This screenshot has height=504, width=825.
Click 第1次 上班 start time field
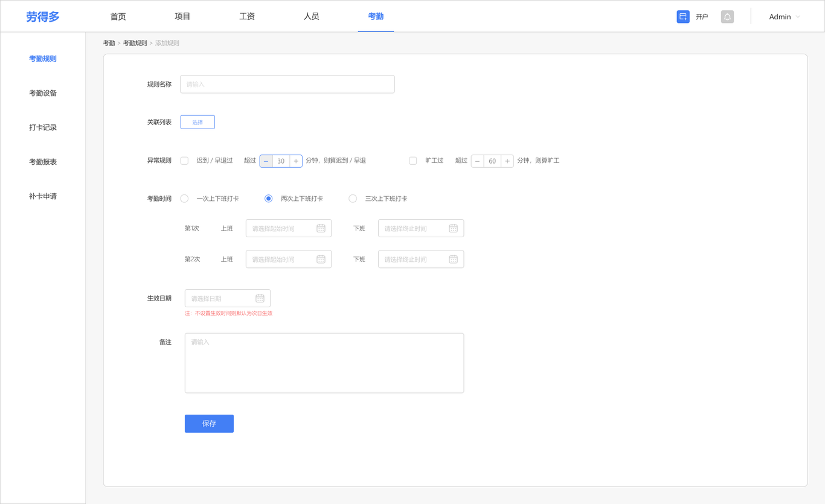[289, 228]
